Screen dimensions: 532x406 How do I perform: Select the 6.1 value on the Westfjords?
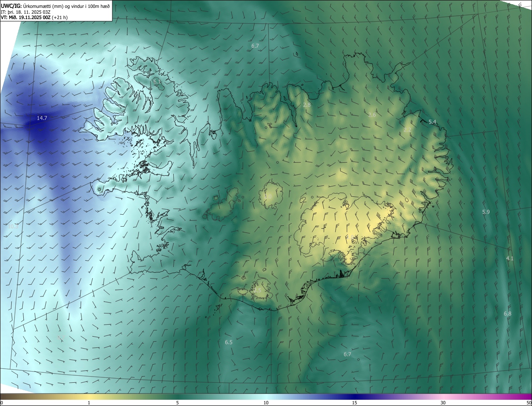click(157, 82)
